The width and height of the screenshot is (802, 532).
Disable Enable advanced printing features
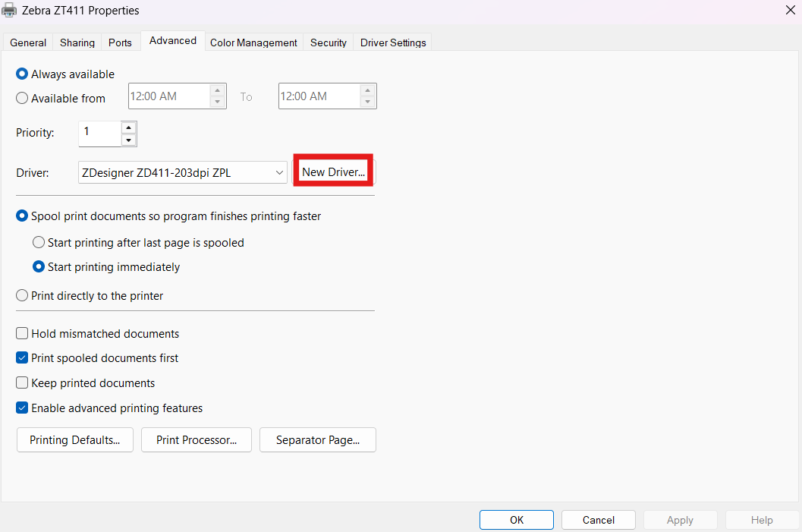[x=22, y=408]
